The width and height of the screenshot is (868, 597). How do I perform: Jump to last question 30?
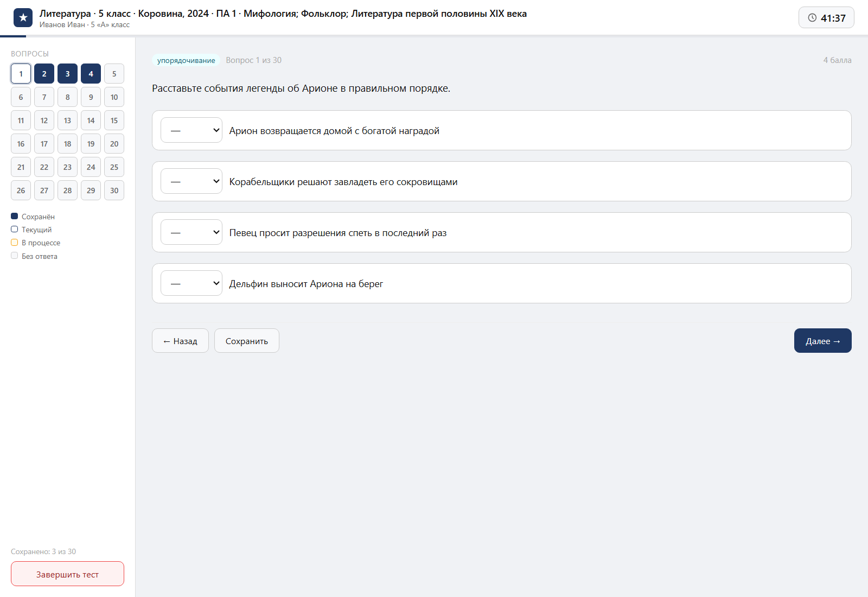(x=114, y=190)
